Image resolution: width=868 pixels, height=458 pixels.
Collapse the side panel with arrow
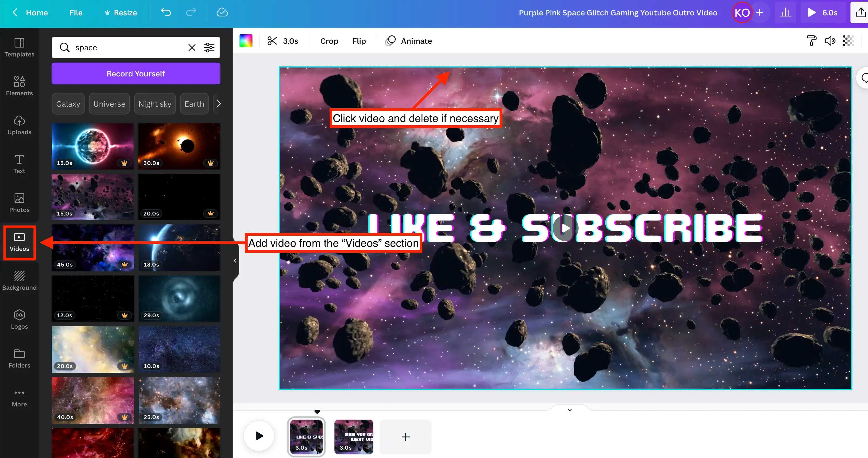pyautogui.click(x=235, y=261)
